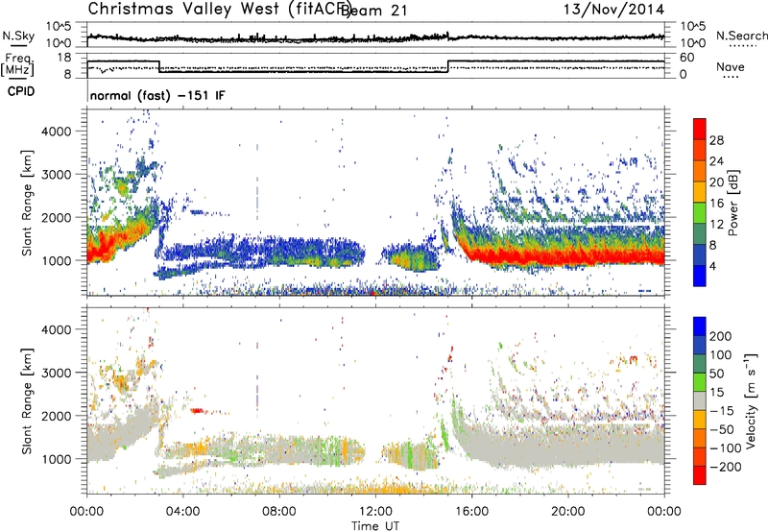The width and height of the screenshot is (768, 532).
Task: Click the '60' Nave axis tick
Action: [x=687, y=58]
